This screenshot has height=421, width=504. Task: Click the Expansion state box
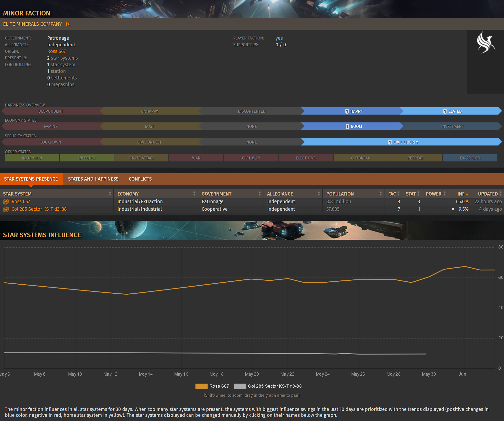470,158
